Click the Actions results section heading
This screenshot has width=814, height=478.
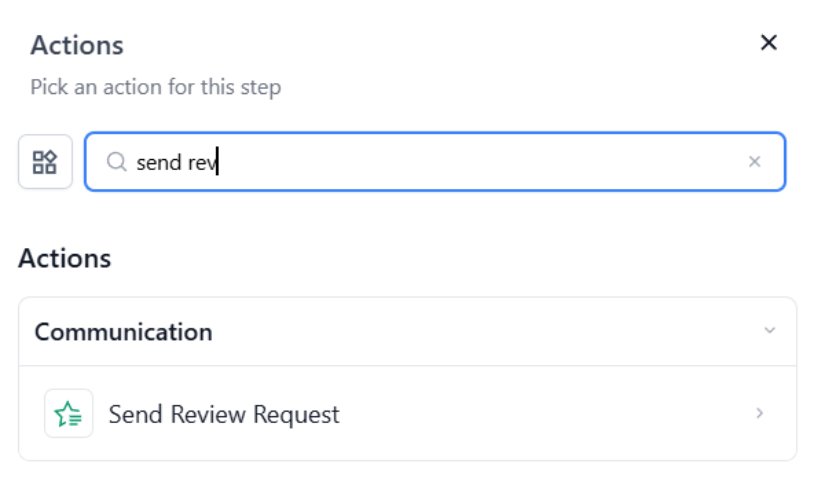coord(65,258)
